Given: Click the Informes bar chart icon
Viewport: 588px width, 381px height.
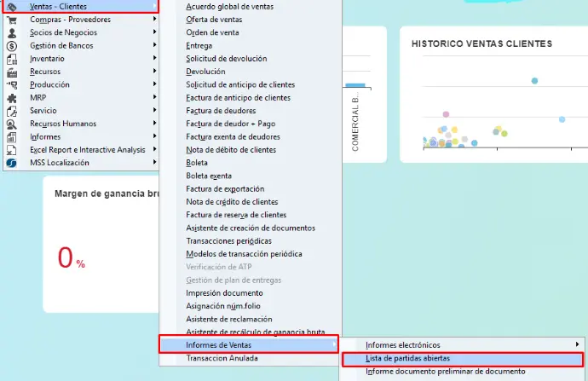Looking at the screenshot, I should [x=12, y=136].
